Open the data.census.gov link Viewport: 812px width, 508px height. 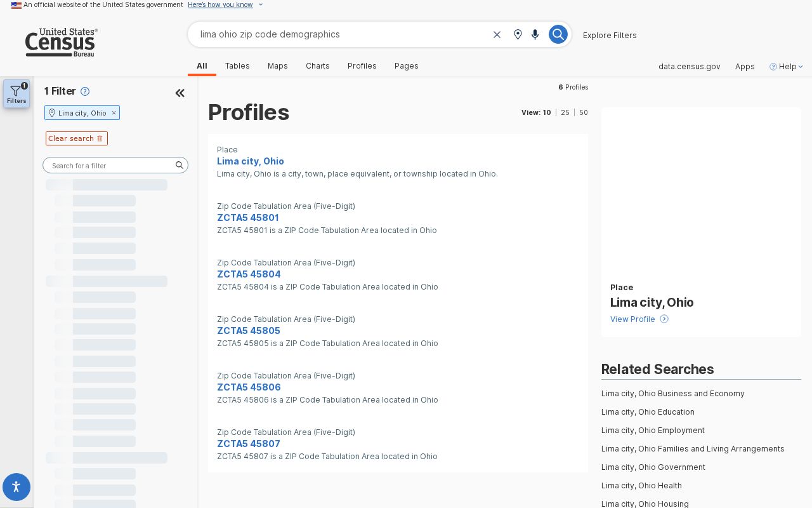coord(690,66)
